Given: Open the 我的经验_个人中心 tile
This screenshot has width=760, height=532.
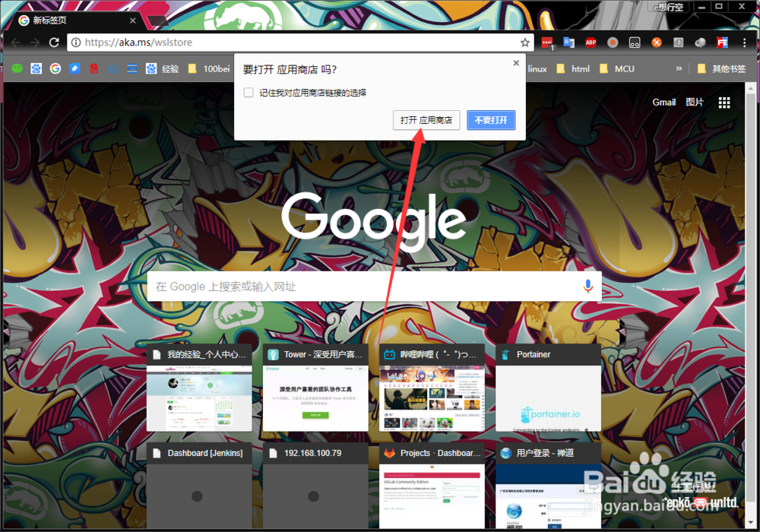Looking at the screenshot, I should 199,388.
